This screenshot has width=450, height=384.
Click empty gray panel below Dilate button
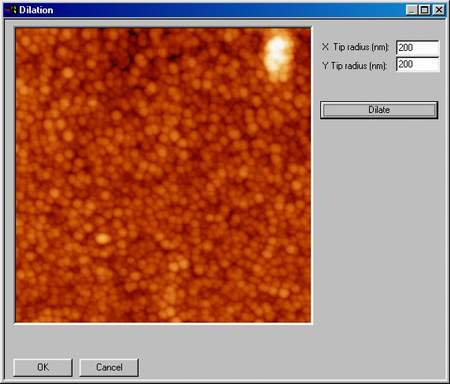pyautogui.click(x=379, y=233)
